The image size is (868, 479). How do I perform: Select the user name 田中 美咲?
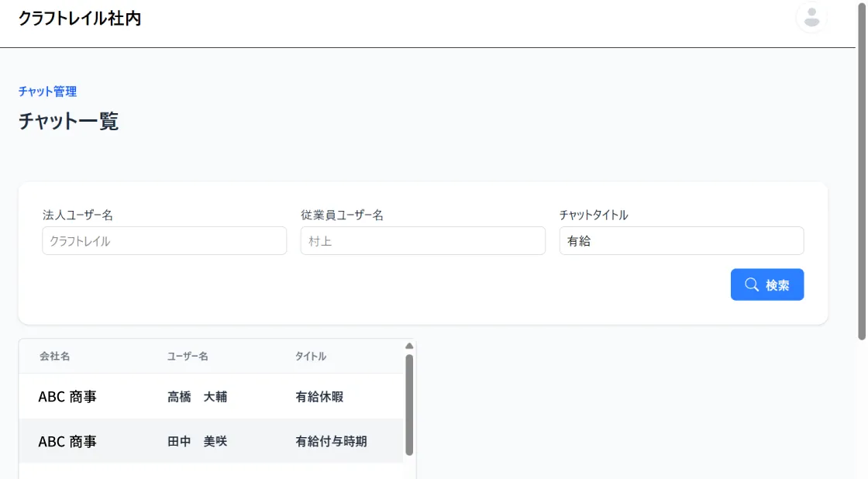click(197, 442)
